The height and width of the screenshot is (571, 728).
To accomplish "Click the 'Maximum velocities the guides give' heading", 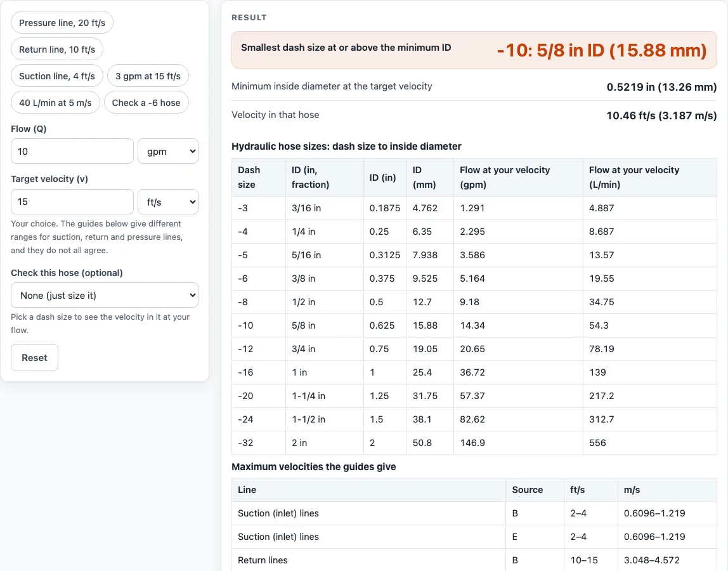I will pos(314,467).
